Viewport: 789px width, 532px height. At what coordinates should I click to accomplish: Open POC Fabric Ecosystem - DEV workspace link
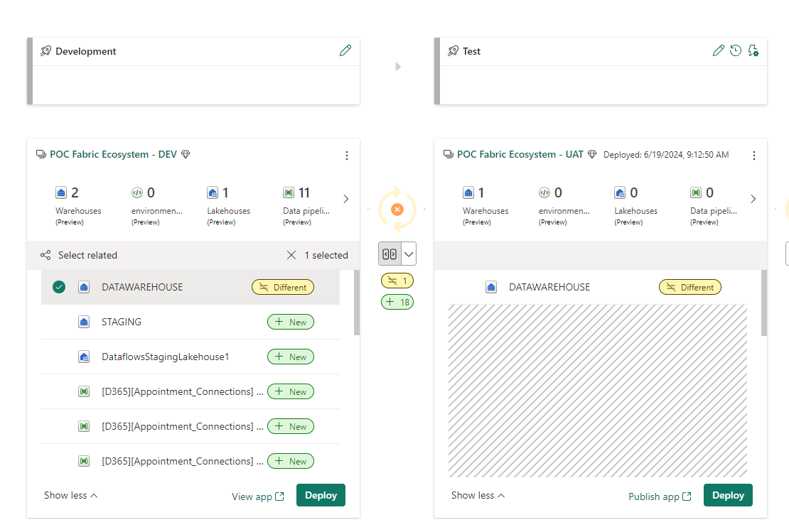113,154
